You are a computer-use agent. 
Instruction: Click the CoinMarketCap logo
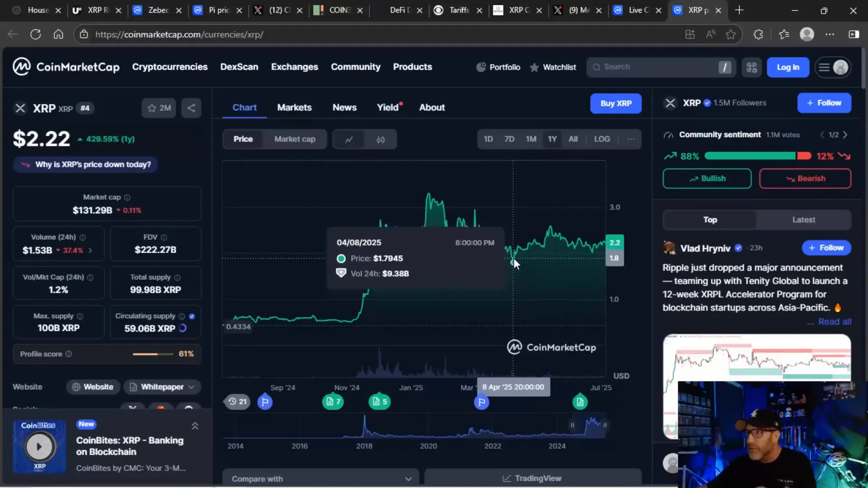click(x=66, y=67)
